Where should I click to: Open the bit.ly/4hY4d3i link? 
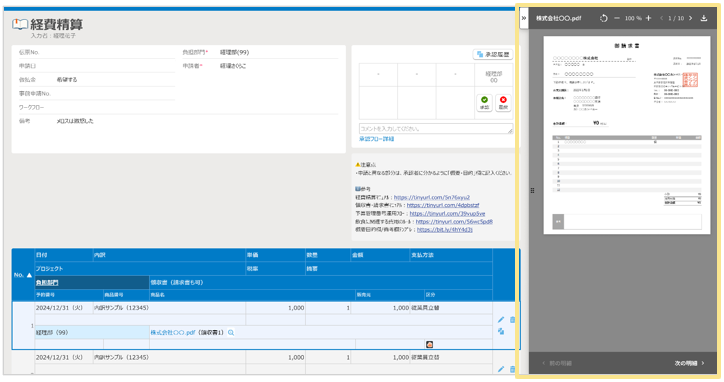[445, 230]
